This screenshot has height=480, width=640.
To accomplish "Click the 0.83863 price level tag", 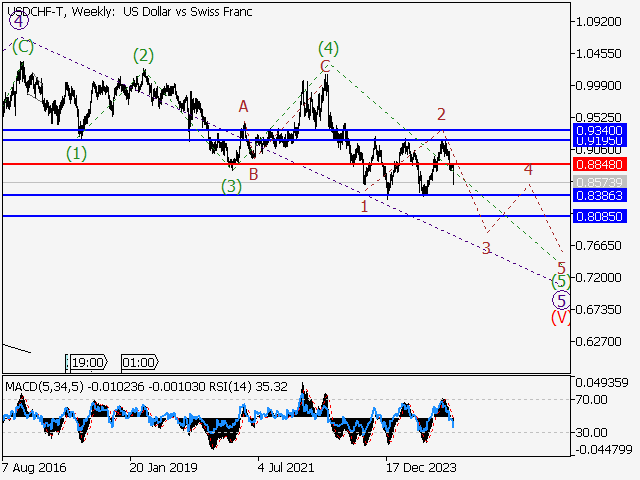I will tap(600, 195).
